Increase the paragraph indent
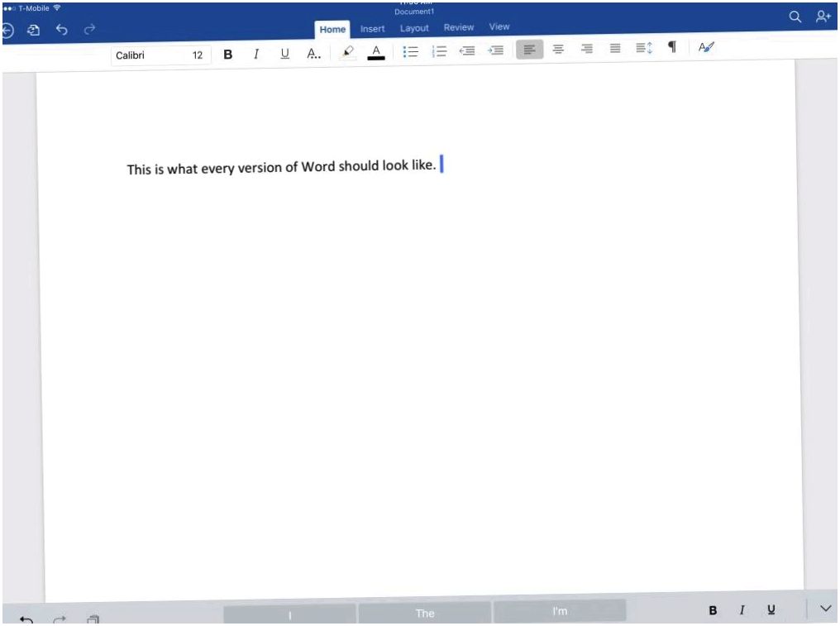 [x=495, y=50]
